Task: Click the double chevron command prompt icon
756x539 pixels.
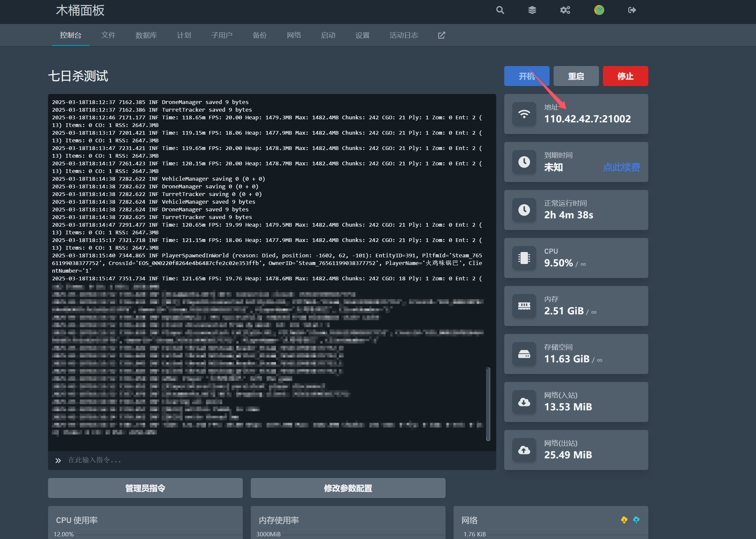Action: click(58, 460)
